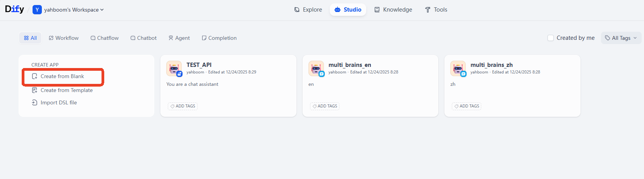This screenshot has width=644, height=179.
Task: Click the CREATE APP heading
Action: 45,65
